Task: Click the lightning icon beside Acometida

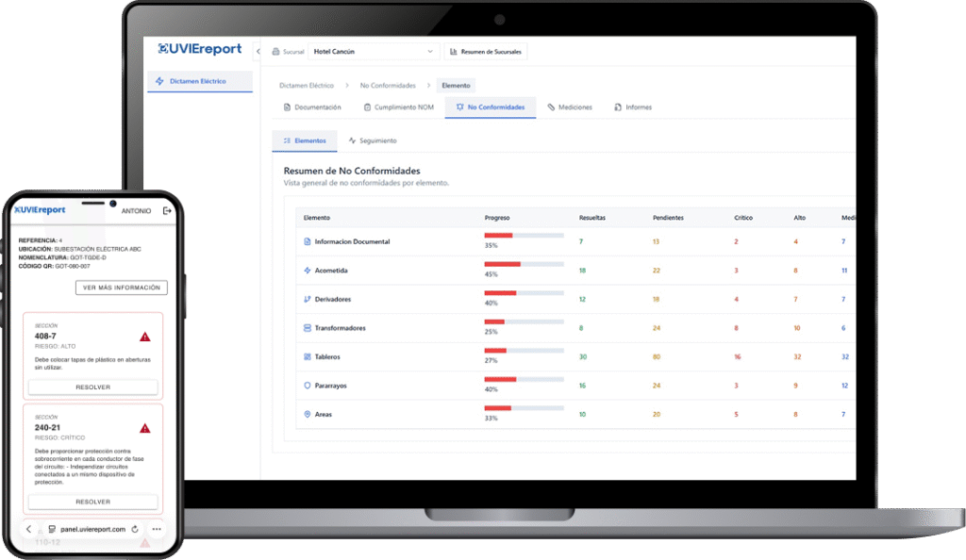Action: click(307, 271)
